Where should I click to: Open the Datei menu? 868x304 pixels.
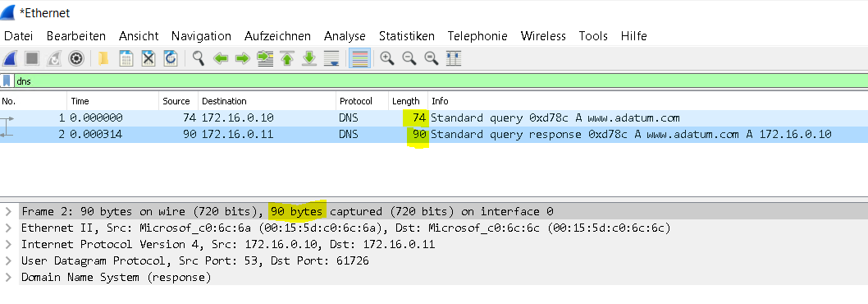[18, 36]
